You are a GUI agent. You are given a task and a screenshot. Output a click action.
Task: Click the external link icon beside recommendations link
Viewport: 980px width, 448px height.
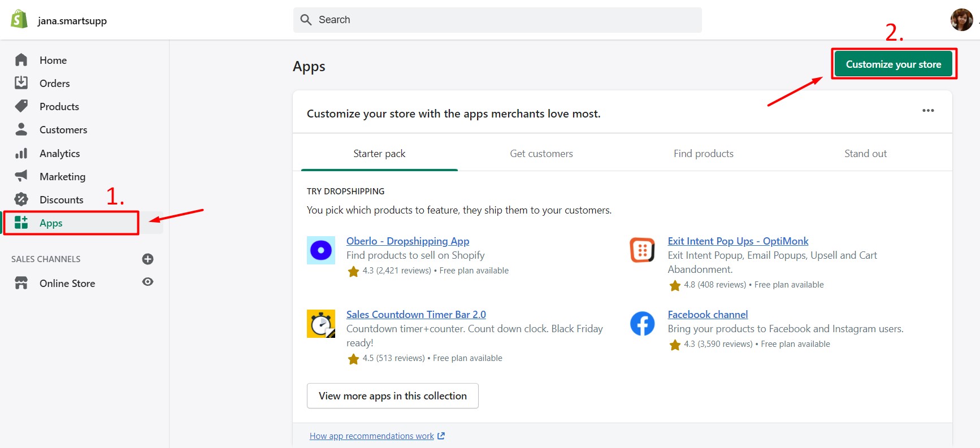tap(441, 436)
